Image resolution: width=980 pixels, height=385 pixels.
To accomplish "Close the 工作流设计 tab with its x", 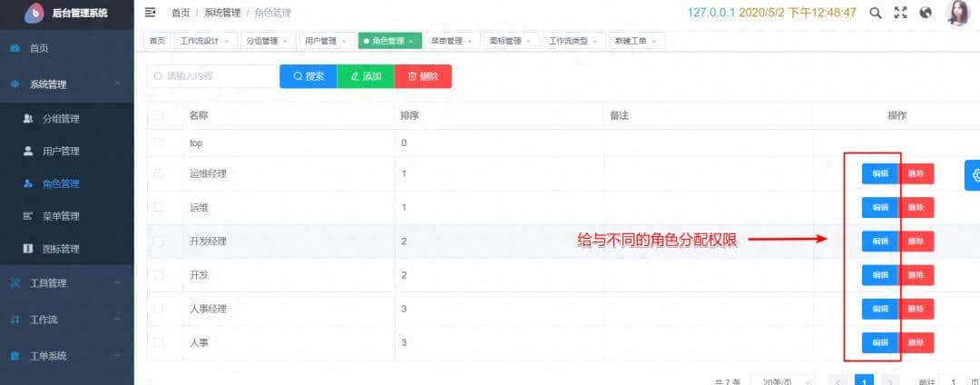I will [226, 41].
